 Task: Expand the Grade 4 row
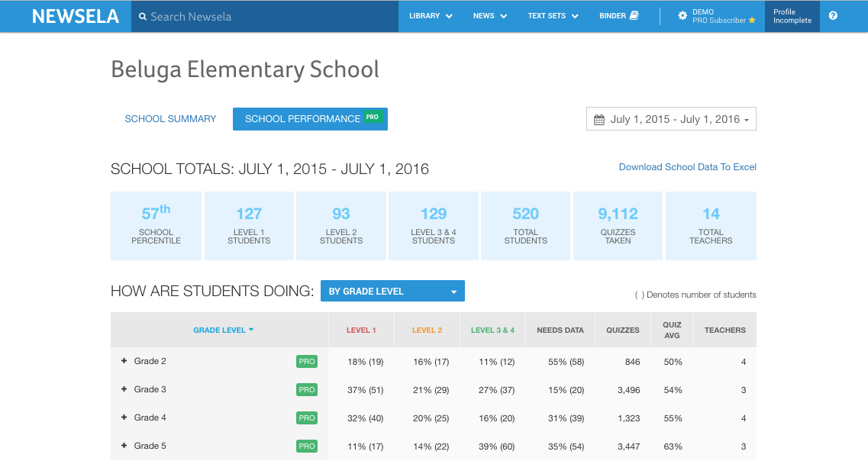pos(124,418)
